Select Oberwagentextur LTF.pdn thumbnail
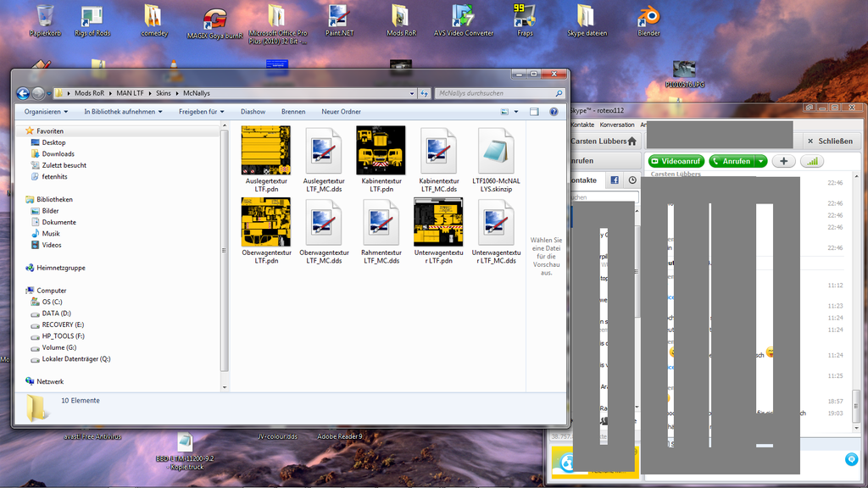The image size is (868, 488). [x=265, y=222]
